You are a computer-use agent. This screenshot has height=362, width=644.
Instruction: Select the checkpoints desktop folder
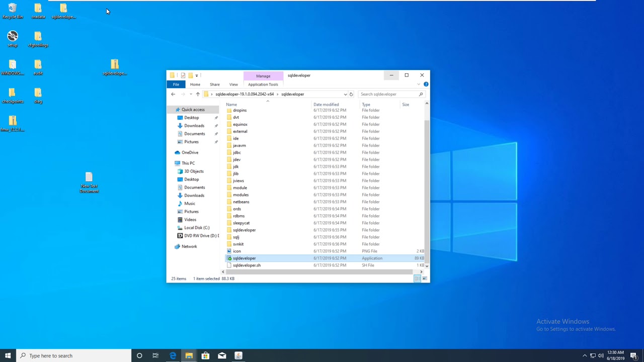click(13, 96)
